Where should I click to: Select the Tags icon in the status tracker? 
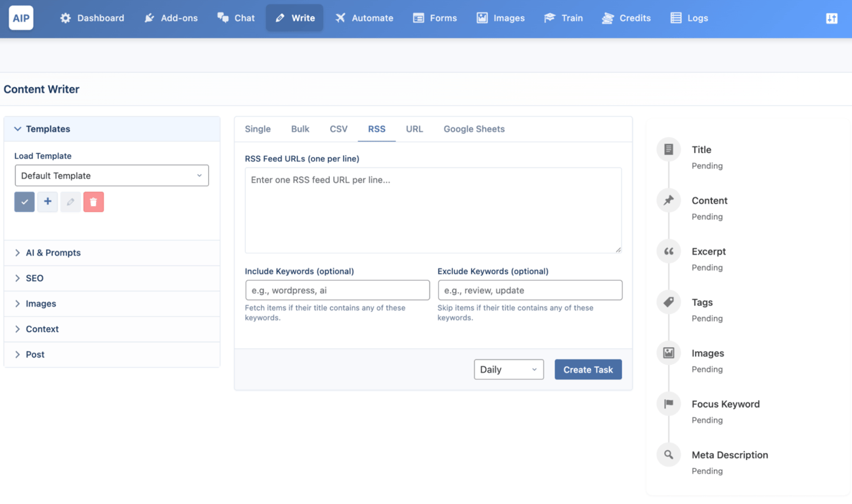coord(668,302)
